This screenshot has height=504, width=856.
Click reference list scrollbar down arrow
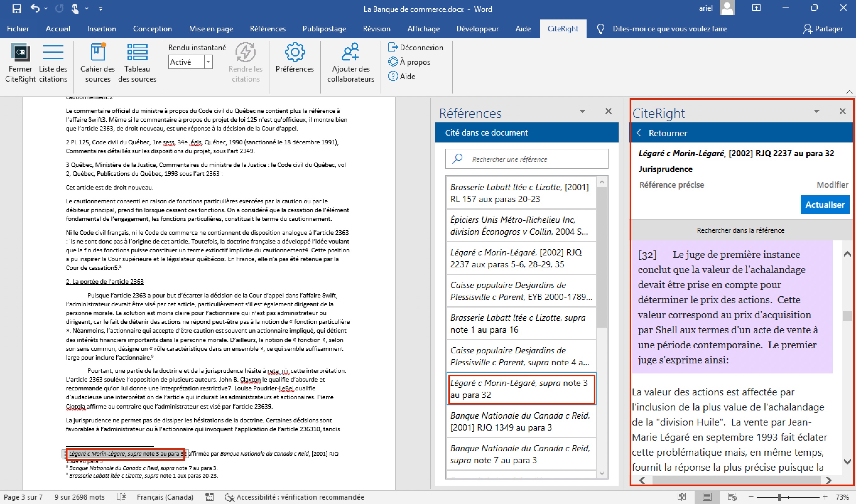pyautogui.click(x=602, y=473)
